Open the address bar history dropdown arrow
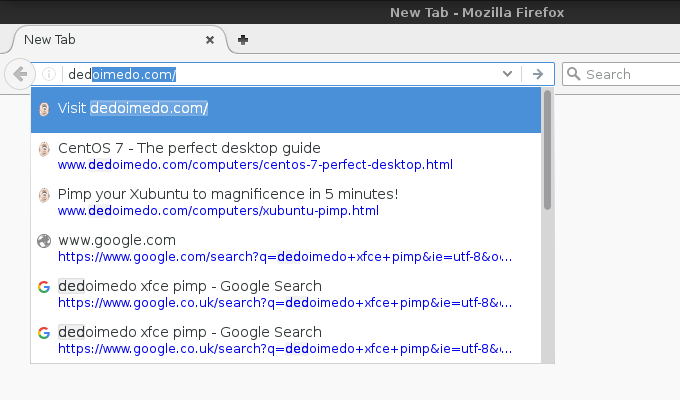The image size is (680, 400). pyautogui.click(x=507, y=74)
